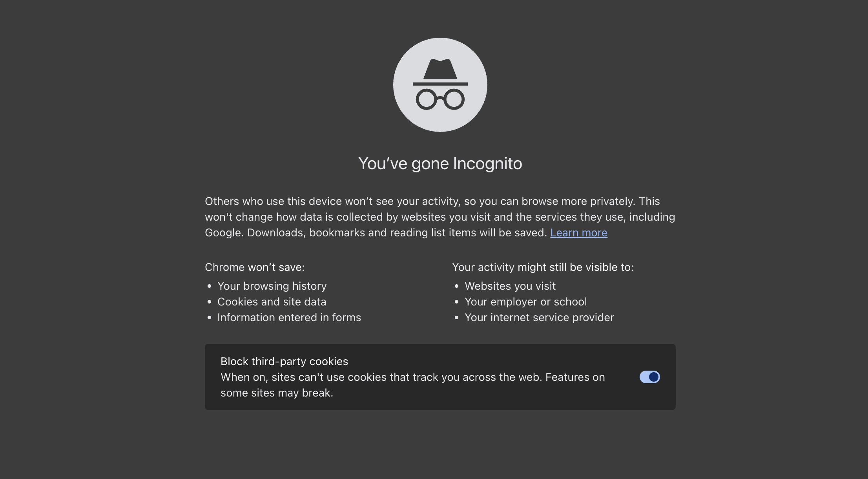Screen dimensions: 868x479
Task: Select the "Information entered in forms" list item
Action: [289, 318]
